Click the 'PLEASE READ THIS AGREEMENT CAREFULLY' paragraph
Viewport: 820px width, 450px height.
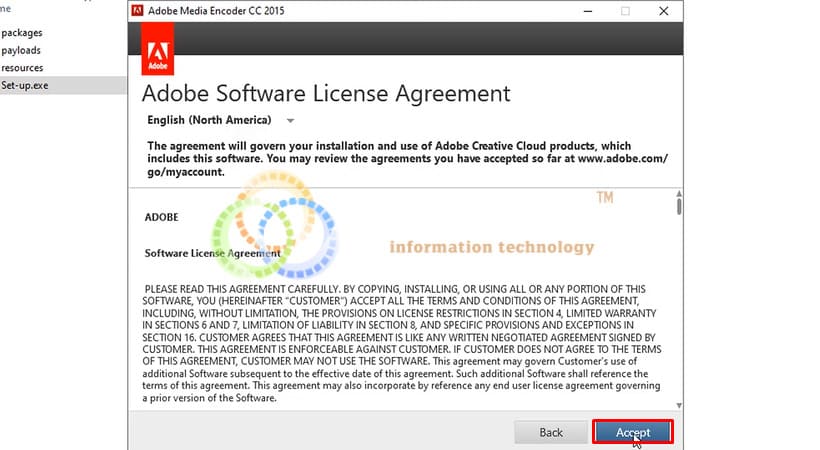(x=402, y=343)
